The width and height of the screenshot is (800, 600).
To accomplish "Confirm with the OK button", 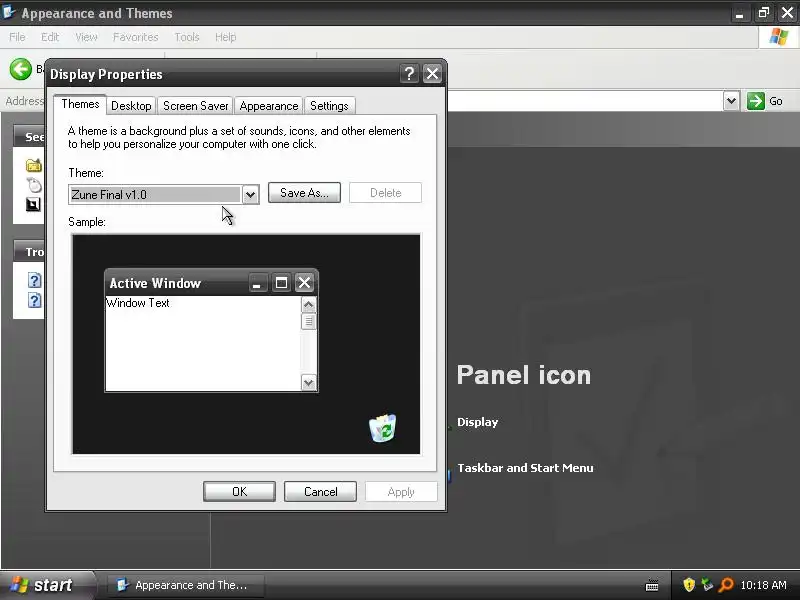I will click(x=239, y=491).
